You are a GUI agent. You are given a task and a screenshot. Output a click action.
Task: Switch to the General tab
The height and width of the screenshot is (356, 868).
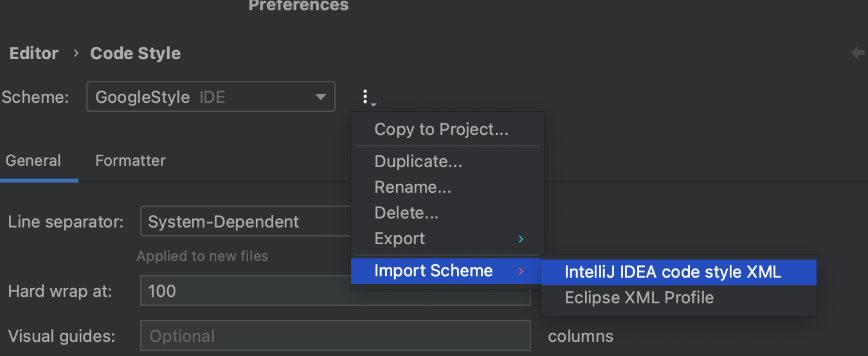coord(33,160)
